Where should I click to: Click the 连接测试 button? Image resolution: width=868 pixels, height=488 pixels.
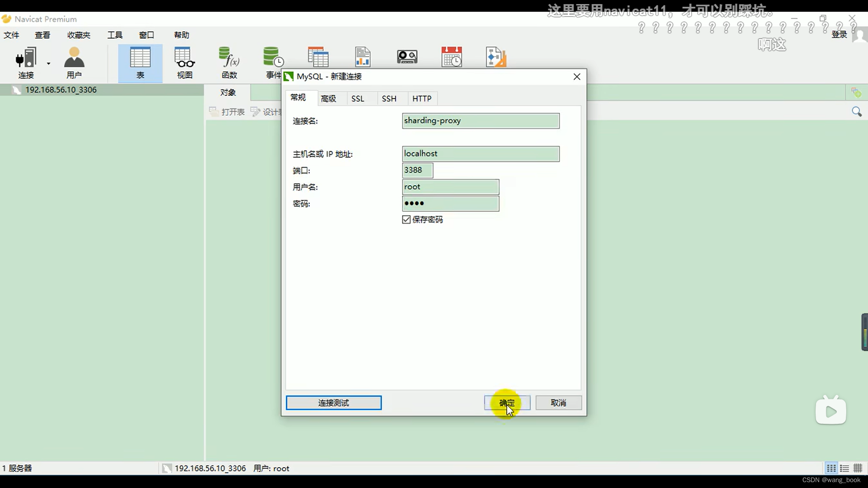[334, 403]
